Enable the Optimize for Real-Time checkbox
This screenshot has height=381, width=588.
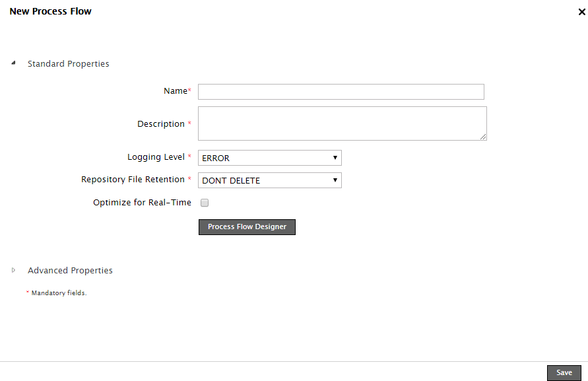tap(205, 203)
